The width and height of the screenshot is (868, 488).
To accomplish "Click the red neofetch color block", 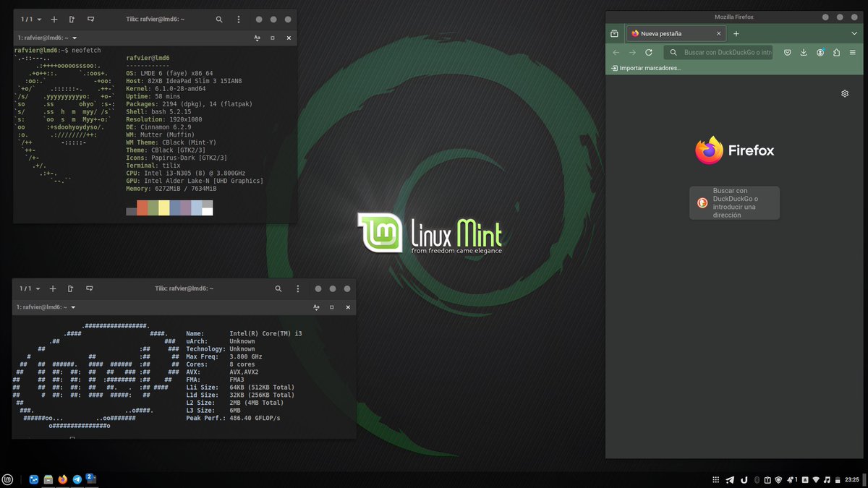I will pos(142,208).
